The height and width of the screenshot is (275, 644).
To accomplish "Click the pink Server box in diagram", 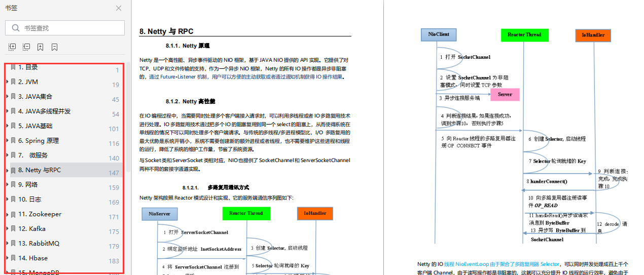I will [505, 94].
